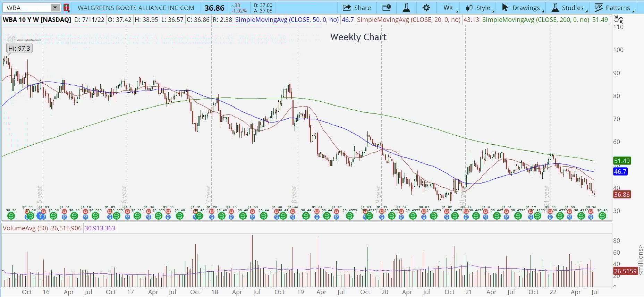Click the conference call icon labeled $1.73

coord(231,211)
